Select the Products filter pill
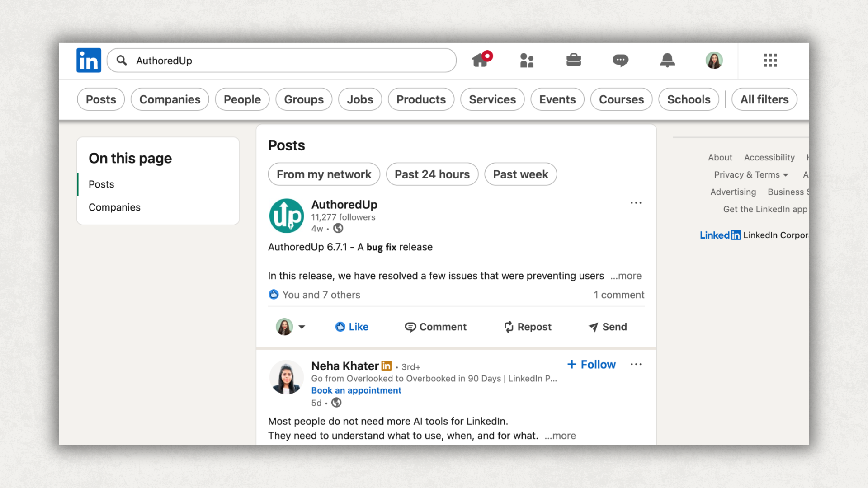The height and width of the screenshot is (488, 868). (x=421, y=99)
